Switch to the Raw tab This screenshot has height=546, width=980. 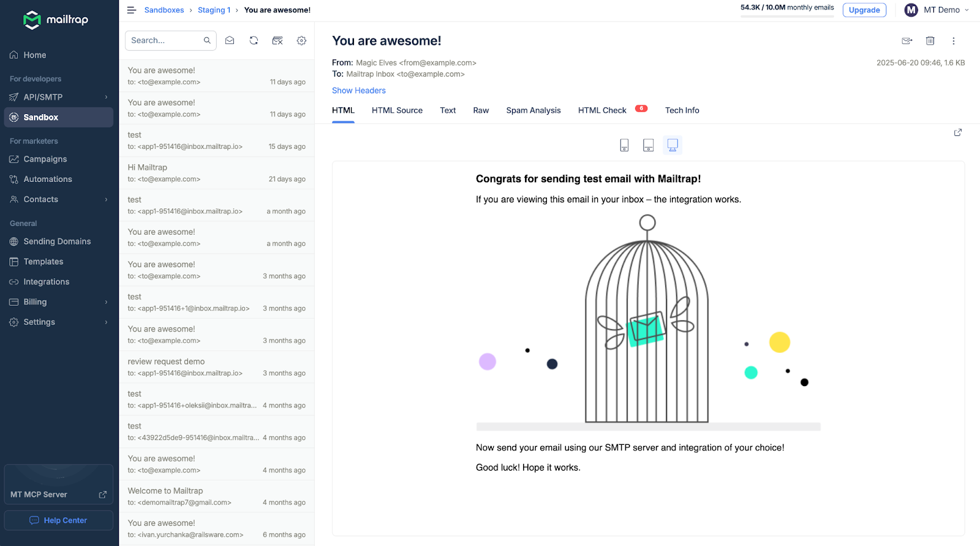pyautogui.click(x=481, y=110)
